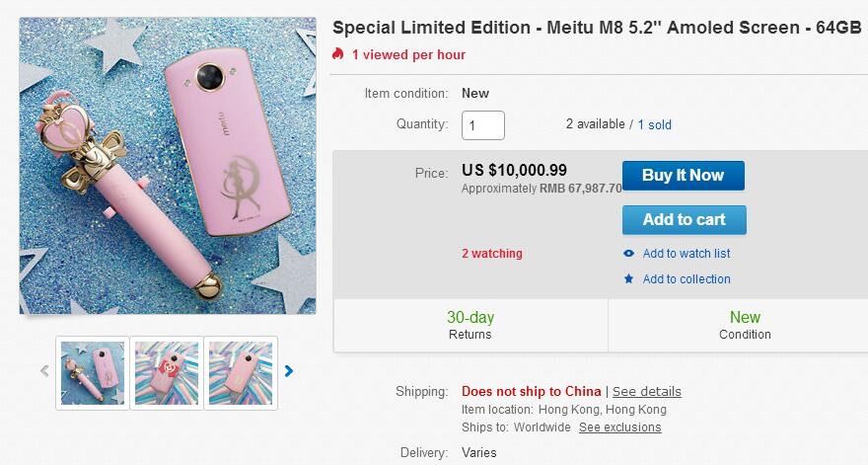Open the 'See exclusions' link

click(619, 427)
